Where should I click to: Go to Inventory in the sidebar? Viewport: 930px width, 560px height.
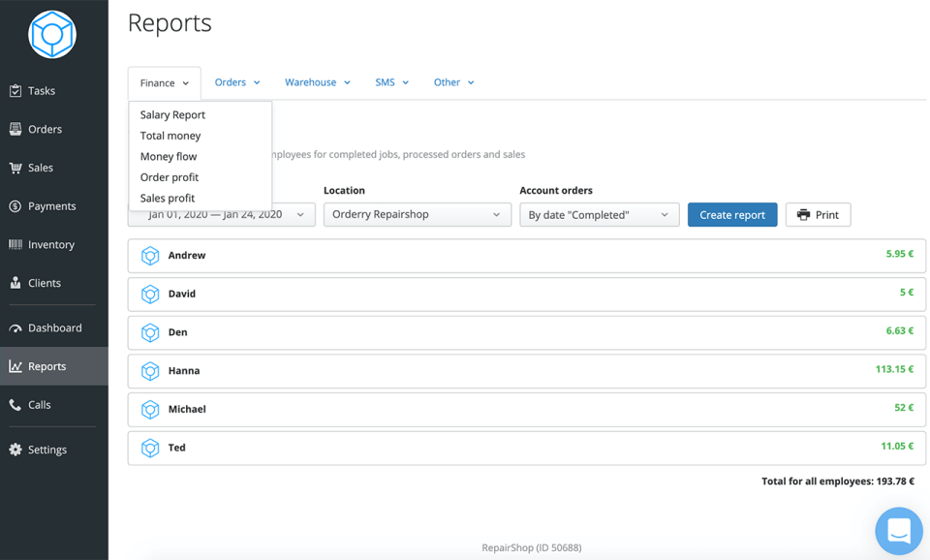click(x=51, y=245)
